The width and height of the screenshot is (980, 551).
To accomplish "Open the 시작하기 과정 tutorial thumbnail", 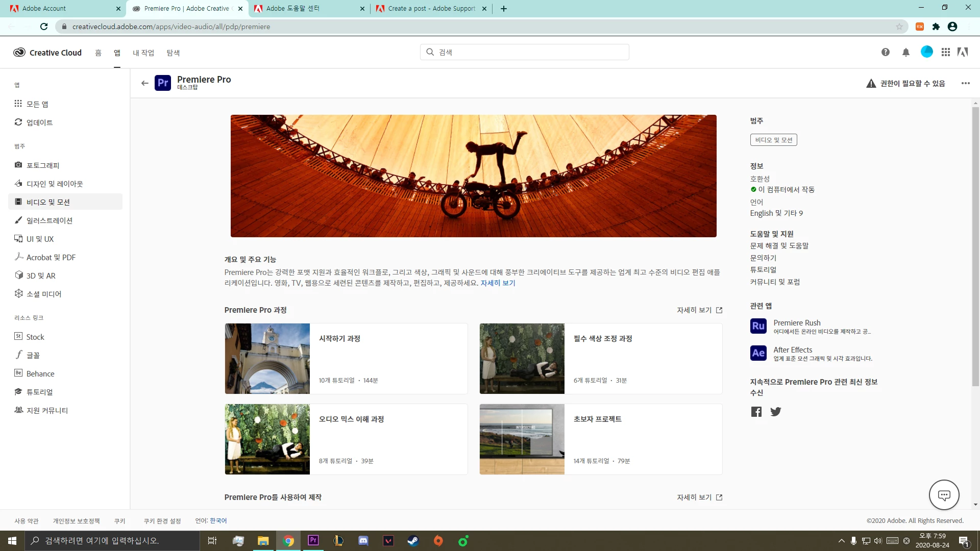I will pyautogui.click(x=267, y=359).
